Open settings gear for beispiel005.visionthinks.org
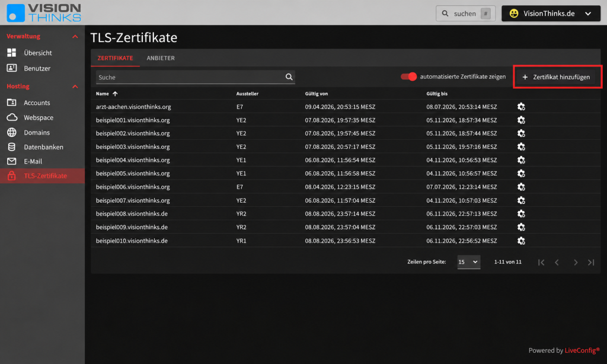The image size is (607, 364). click(x=521, y=174)
